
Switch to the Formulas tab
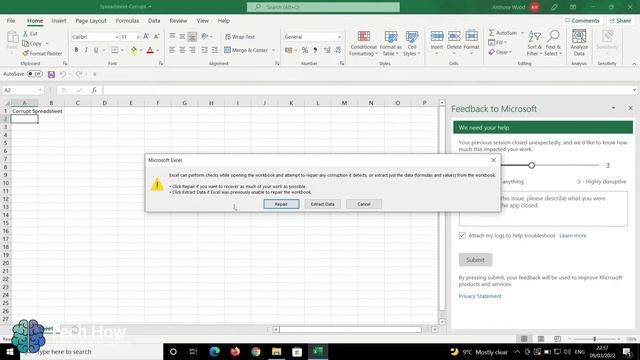pyautogui.click(x=127, y=20)
